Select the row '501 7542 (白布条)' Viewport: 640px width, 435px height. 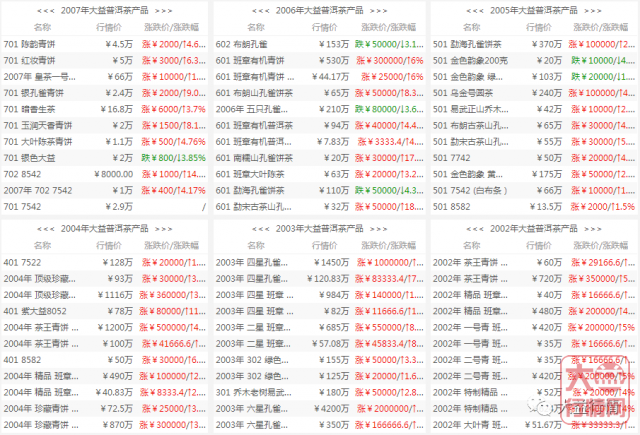[534, 191]
